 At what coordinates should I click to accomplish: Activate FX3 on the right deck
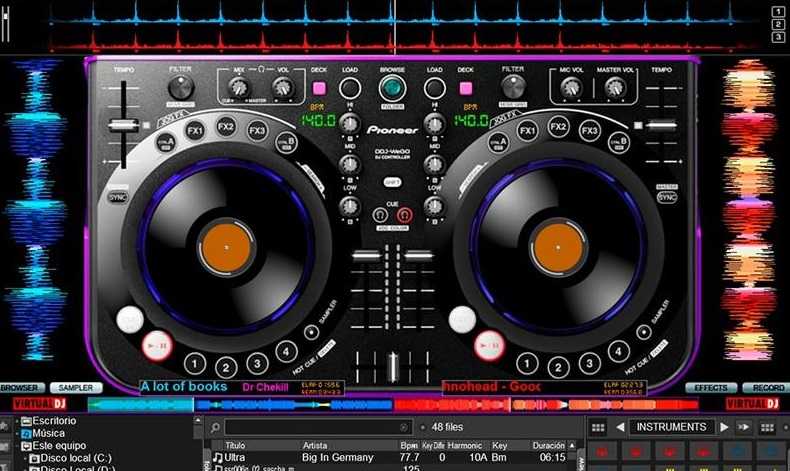click(589, 131)
